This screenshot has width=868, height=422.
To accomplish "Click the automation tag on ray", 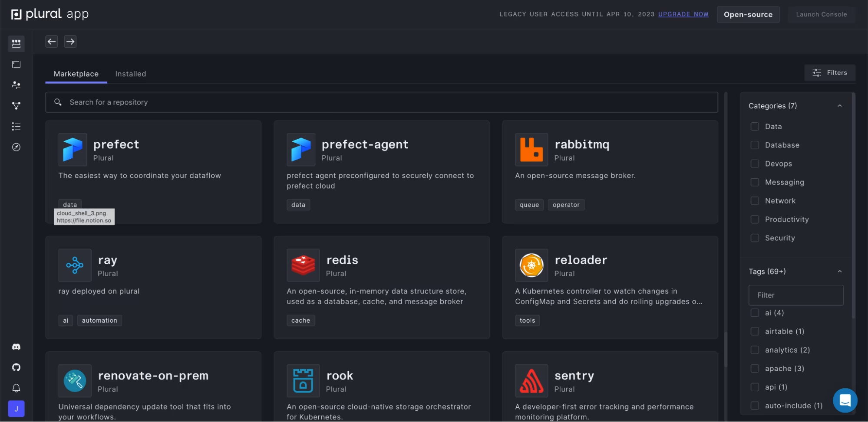I will point(99,321).
